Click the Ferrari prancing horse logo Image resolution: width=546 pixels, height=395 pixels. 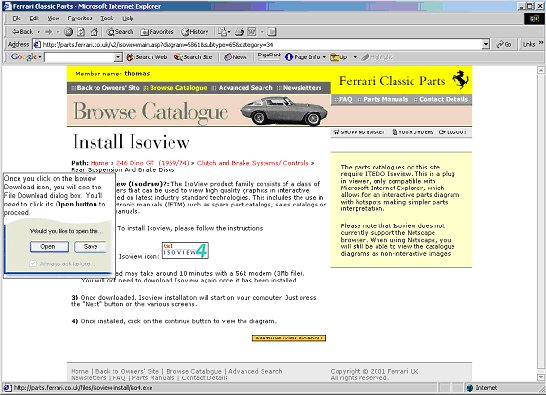point(460,80)
